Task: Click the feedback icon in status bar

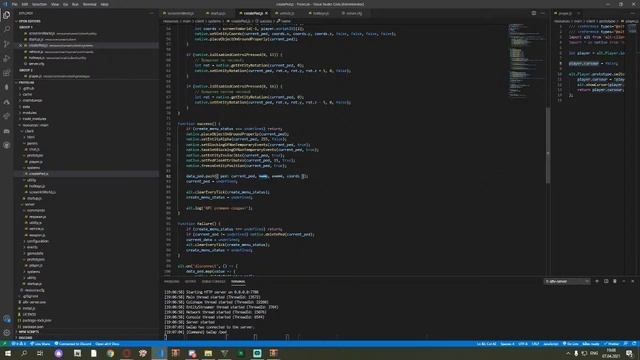Action: tap(626, 344)
